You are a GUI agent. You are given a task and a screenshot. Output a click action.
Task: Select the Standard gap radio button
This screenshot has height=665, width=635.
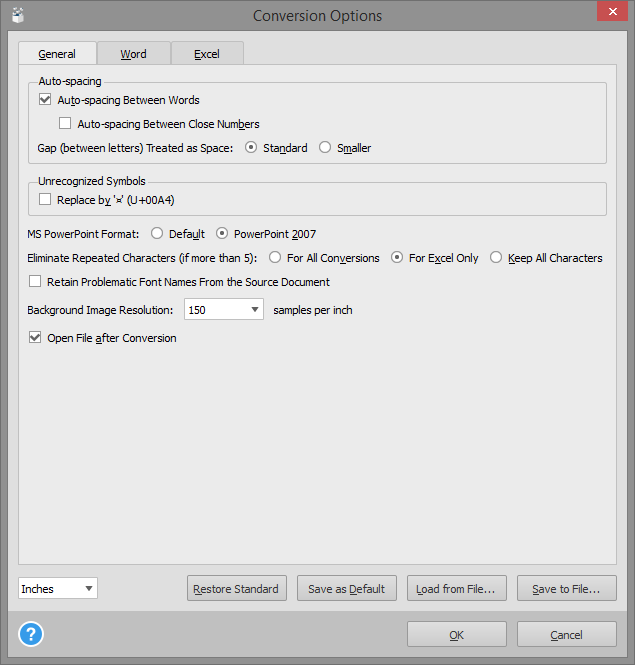[251, 148]
